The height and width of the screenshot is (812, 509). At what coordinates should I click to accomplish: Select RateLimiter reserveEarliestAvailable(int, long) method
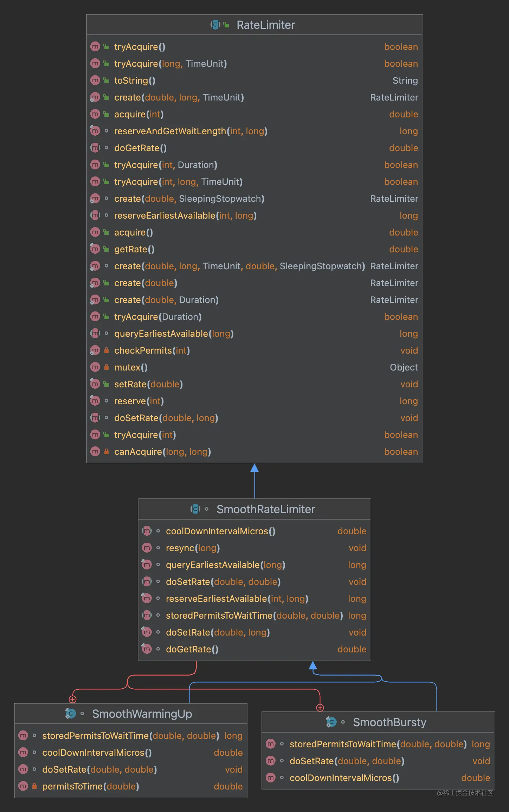(x=254, y=215)
